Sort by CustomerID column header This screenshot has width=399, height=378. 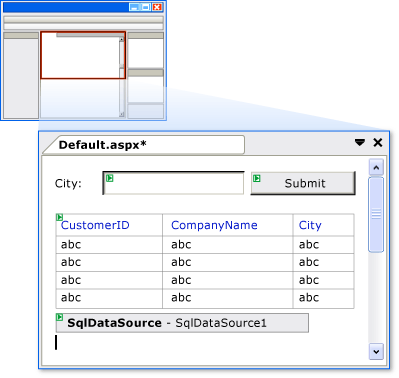point(95,225)
